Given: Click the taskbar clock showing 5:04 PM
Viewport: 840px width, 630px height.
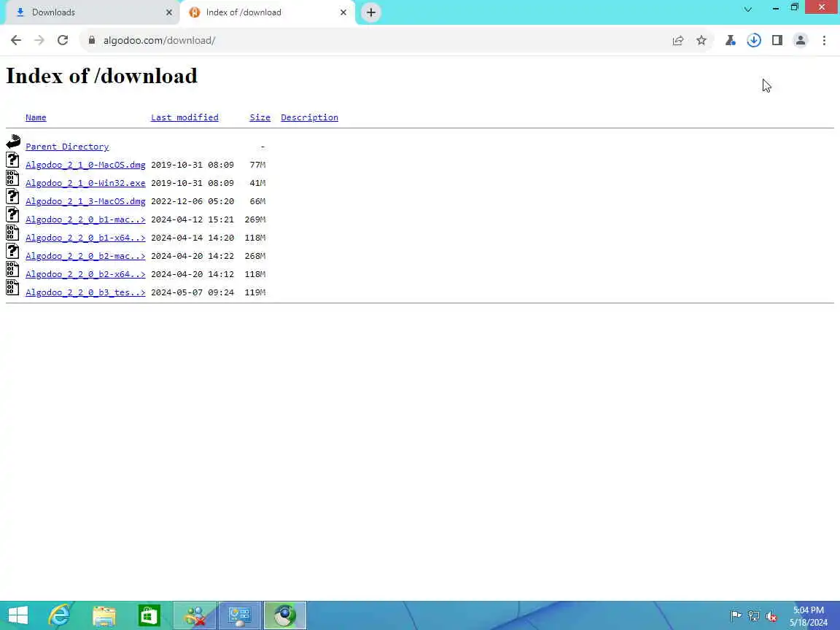Looking at the screenshot, I should (x=809, y=610).
